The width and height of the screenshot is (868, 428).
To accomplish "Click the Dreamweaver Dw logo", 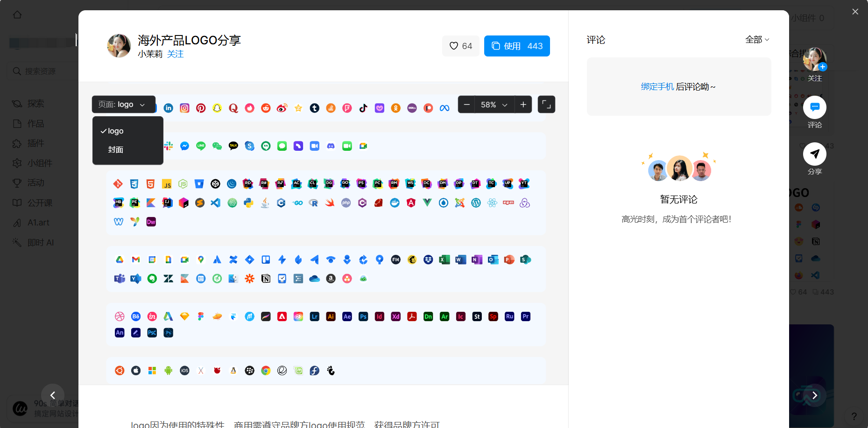I will click(x=151, y=222).
